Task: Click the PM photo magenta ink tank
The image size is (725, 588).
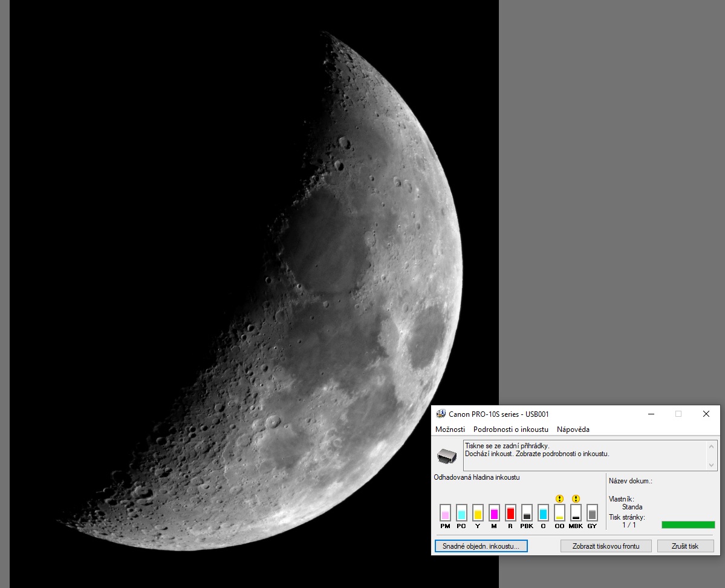Action: pyautogui.click(x=445, y=513)
